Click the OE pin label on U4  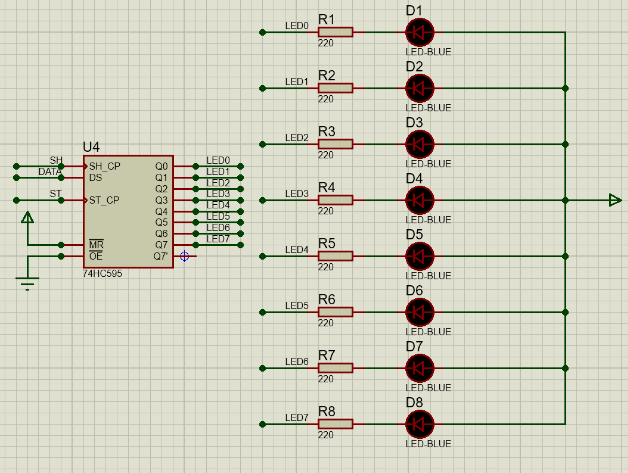pyautogui.click(x=96, y=256)
